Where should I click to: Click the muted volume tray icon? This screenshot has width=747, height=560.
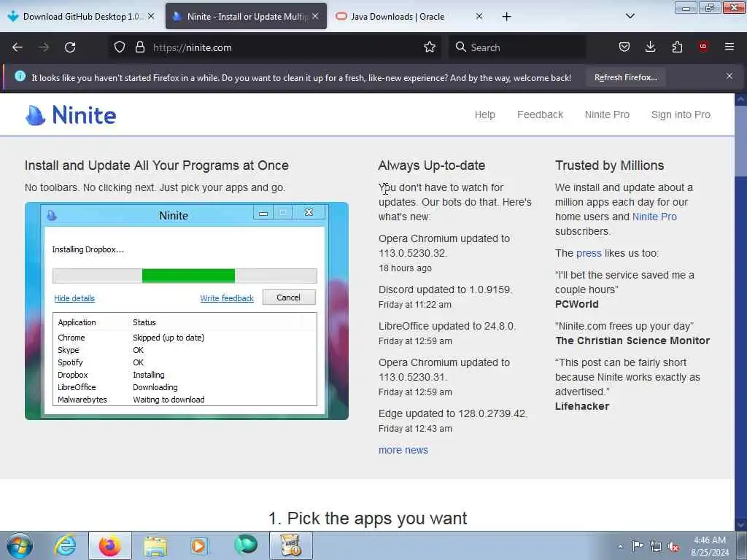673,547
